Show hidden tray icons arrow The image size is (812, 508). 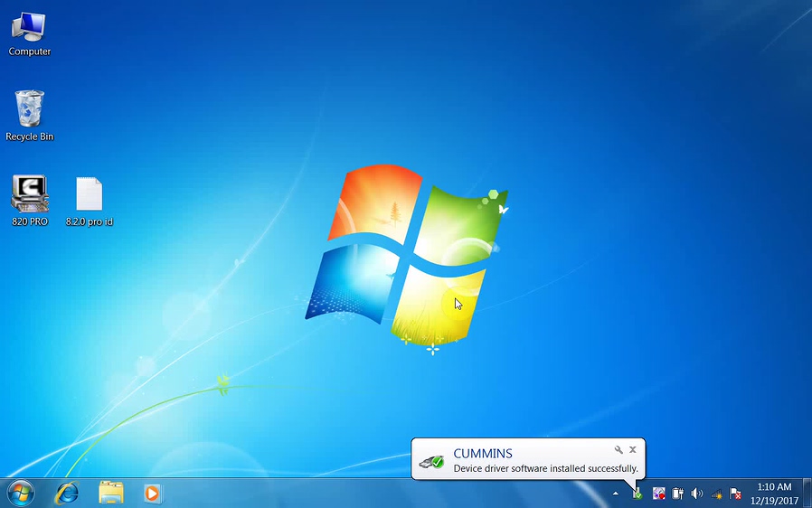615,494
